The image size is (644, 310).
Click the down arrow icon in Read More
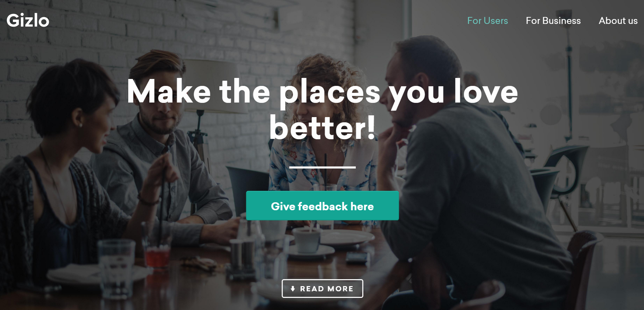[293, 289]
